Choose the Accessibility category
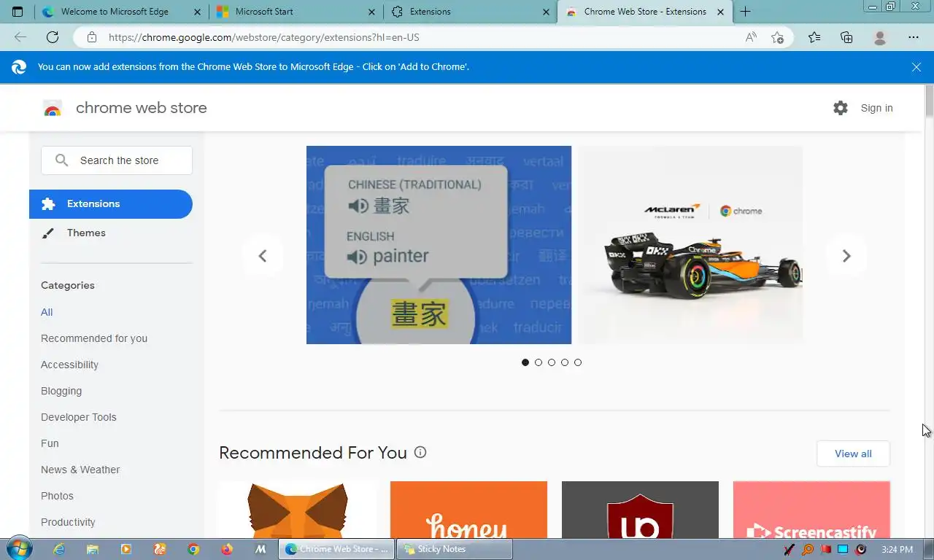 [x=69, y=365]
